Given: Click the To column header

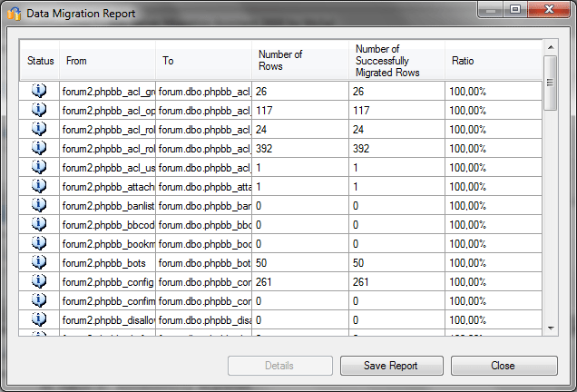Looking at the screenshot, I should tap(204, 61).
